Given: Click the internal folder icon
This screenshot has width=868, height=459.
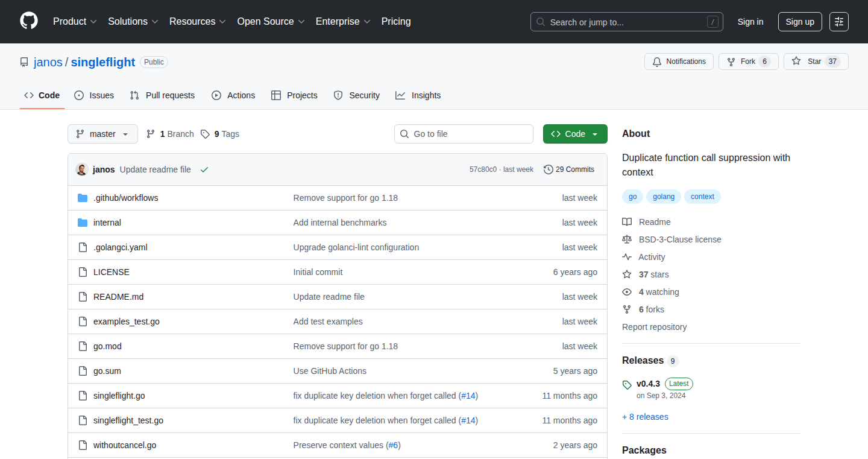Looking at the screenshot, I should [83, 223].
